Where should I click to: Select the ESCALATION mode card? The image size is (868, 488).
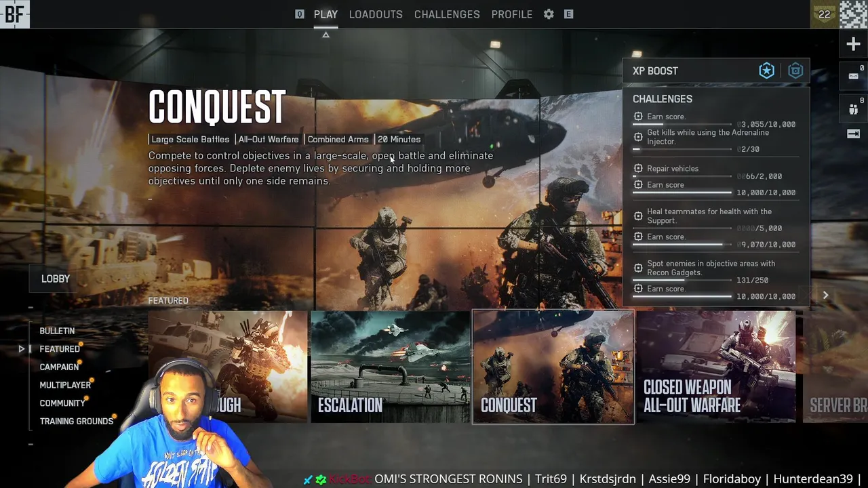click(390, 367)
